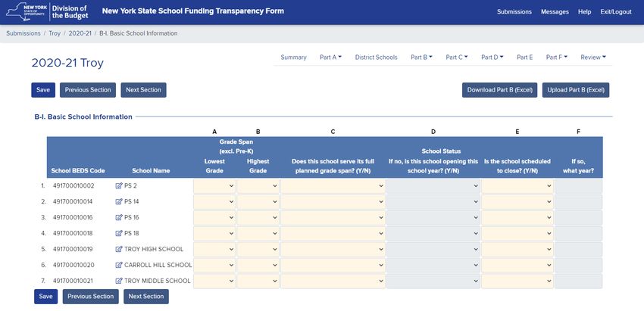
Task: Open Submissions in the top navigation
Action: pyautogui.click(x=514, y=12)
